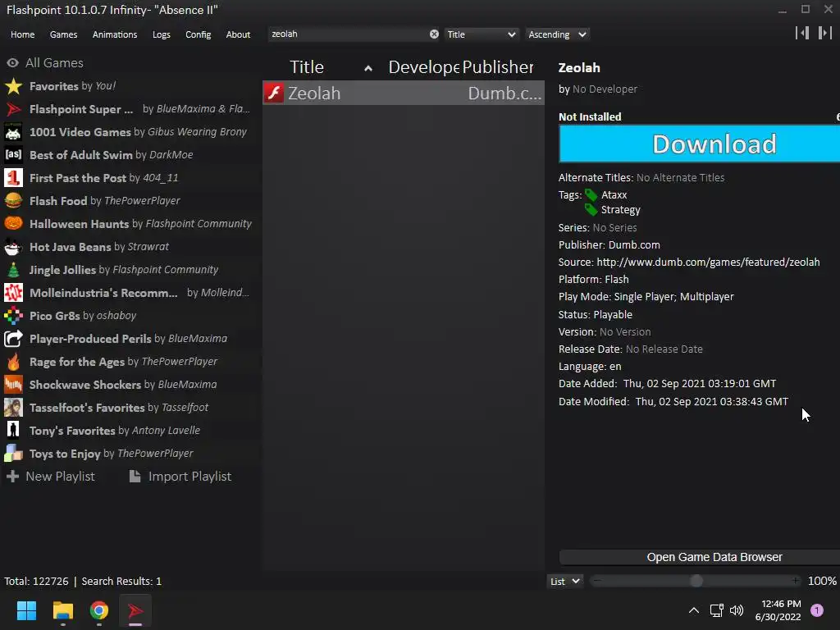840x630 pixels.
Task: Click Import Playlist button
Action: pos(181,477)
